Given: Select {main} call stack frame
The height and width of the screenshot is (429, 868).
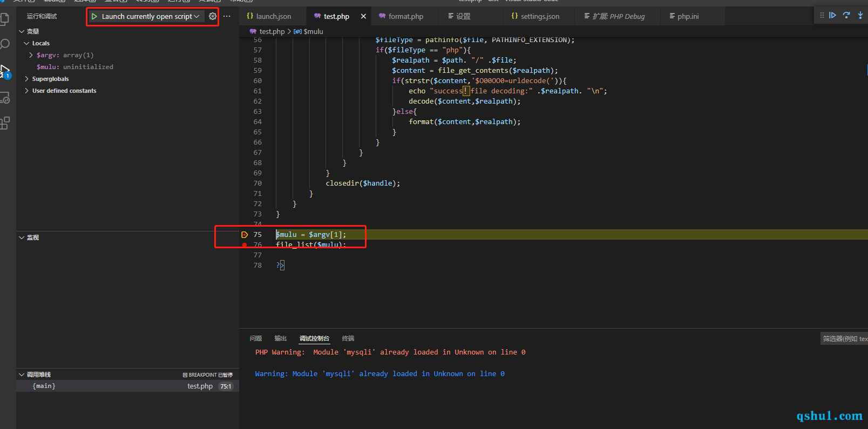Looking at the screenshot, I should tap(127, 386).
